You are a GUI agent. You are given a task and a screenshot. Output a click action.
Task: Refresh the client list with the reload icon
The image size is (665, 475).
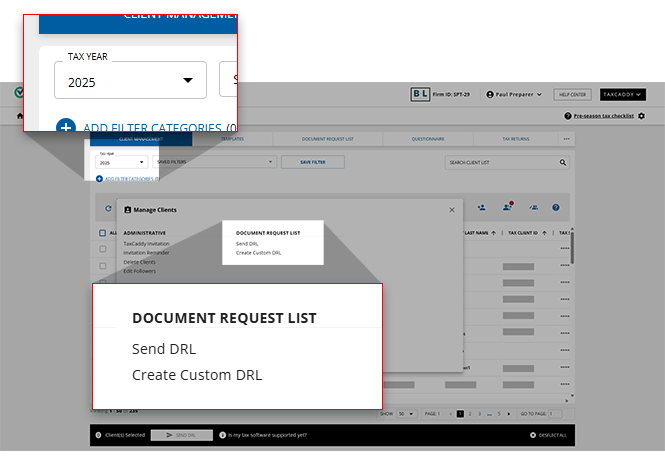coord(108,208)
